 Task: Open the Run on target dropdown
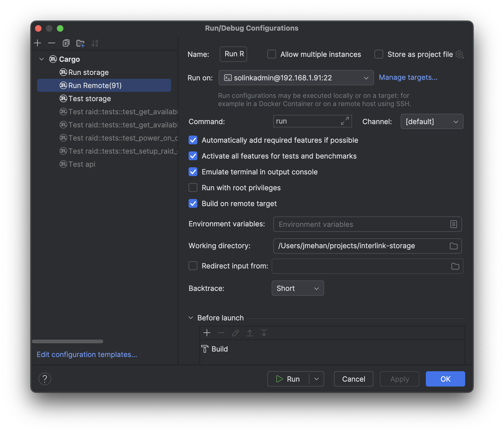pos(296,78)
